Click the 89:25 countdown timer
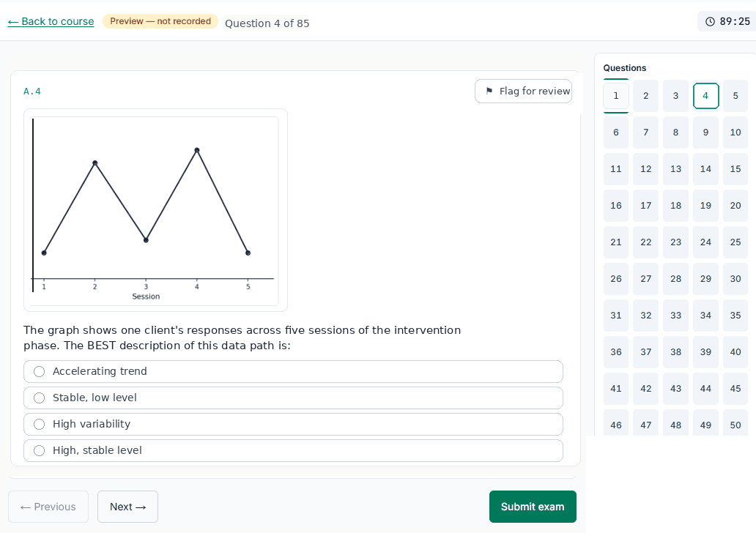The image size is (756, 533). point(727,21)
